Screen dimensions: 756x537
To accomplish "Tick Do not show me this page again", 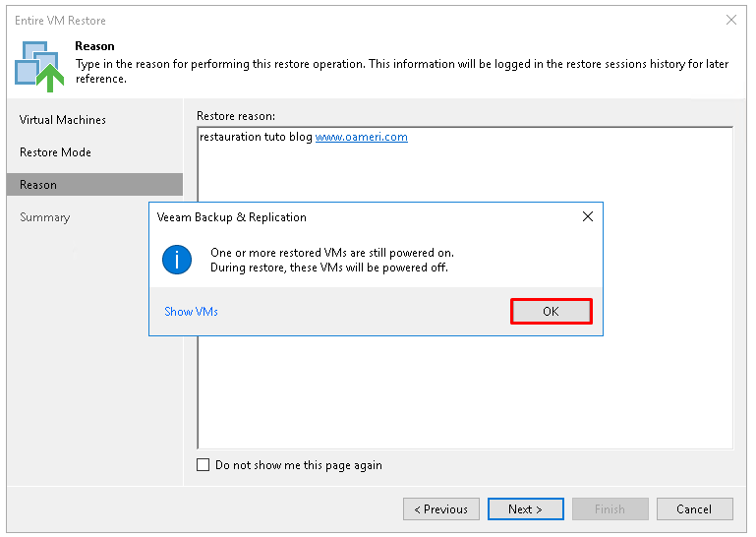I will click(x=203, y=464).
